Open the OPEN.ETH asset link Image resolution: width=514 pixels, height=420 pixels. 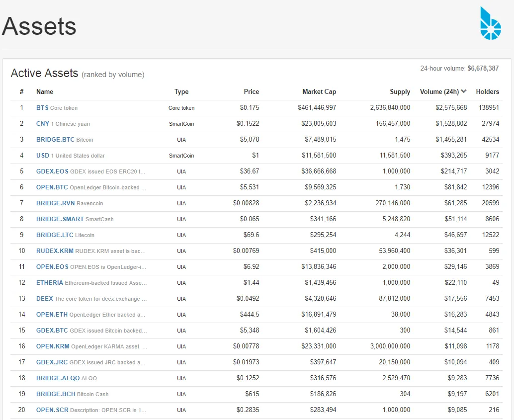point(52,315)
